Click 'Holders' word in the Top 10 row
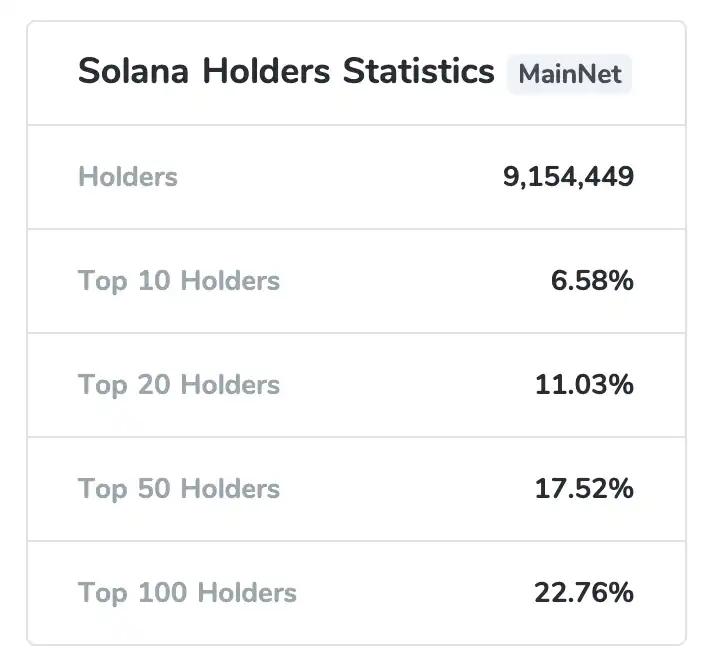 [230, 281]
